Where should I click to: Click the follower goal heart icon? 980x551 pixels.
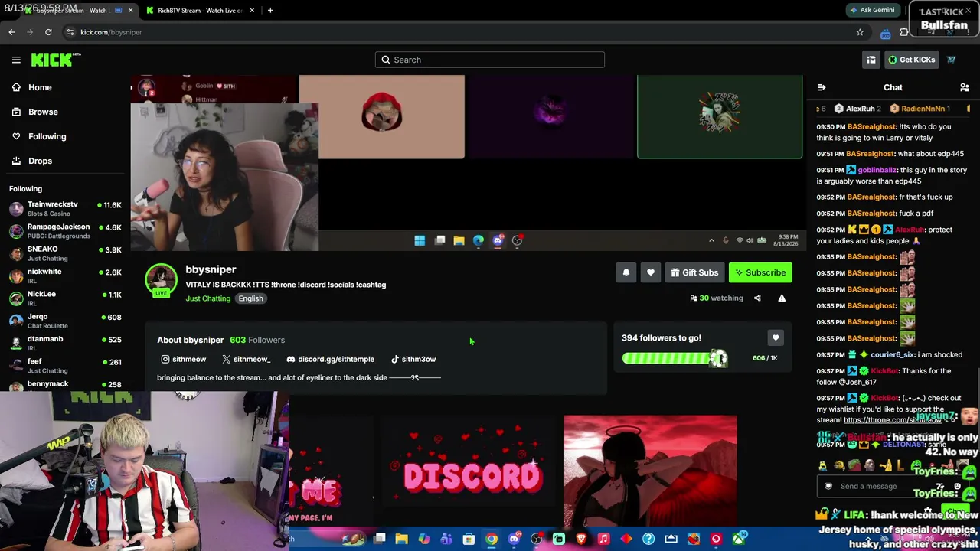776,337
